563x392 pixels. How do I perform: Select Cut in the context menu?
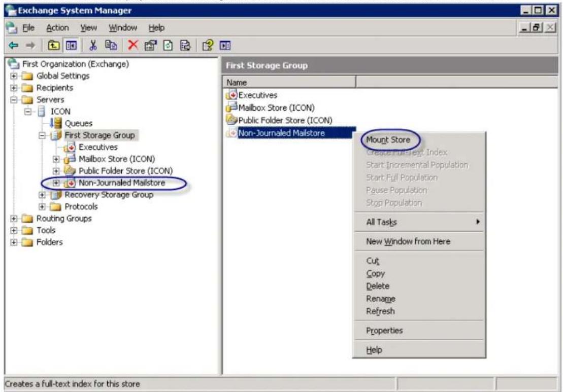pyautogui.click(x=419, y=261)
